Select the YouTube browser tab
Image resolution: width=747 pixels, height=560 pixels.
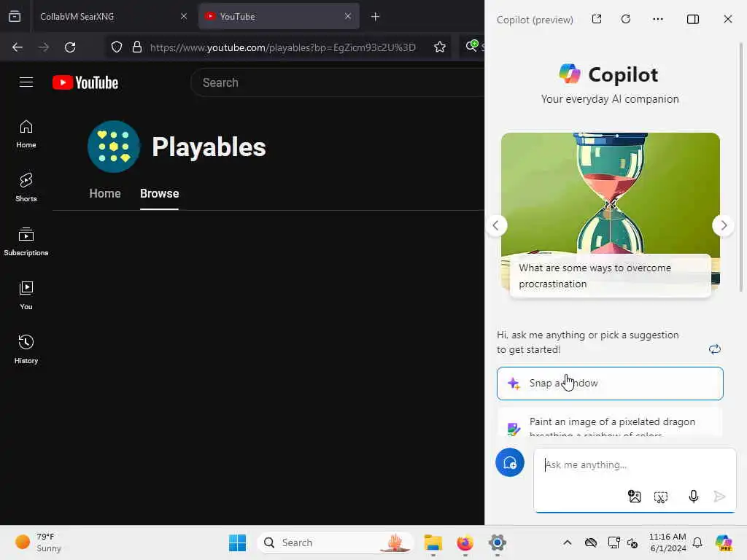point(279,17)
